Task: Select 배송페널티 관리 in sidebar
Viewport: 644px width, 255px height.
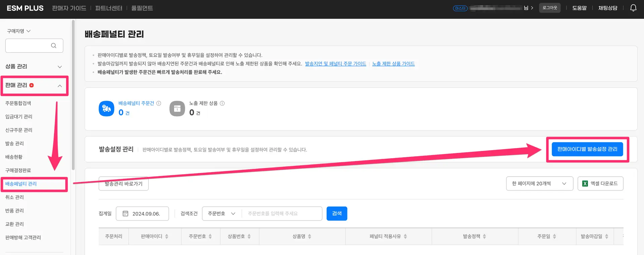Action: (x=21, y=184)
